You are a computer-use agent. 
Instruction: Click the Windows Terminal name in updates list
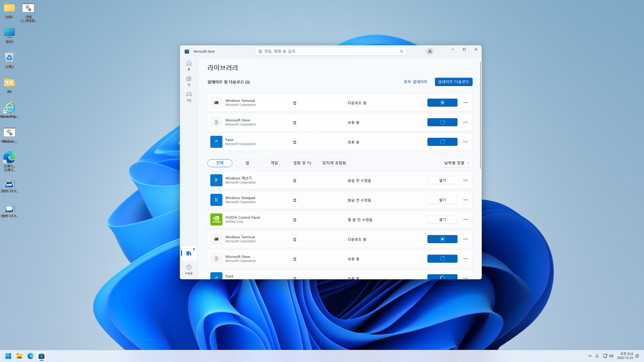pos(240,101)
